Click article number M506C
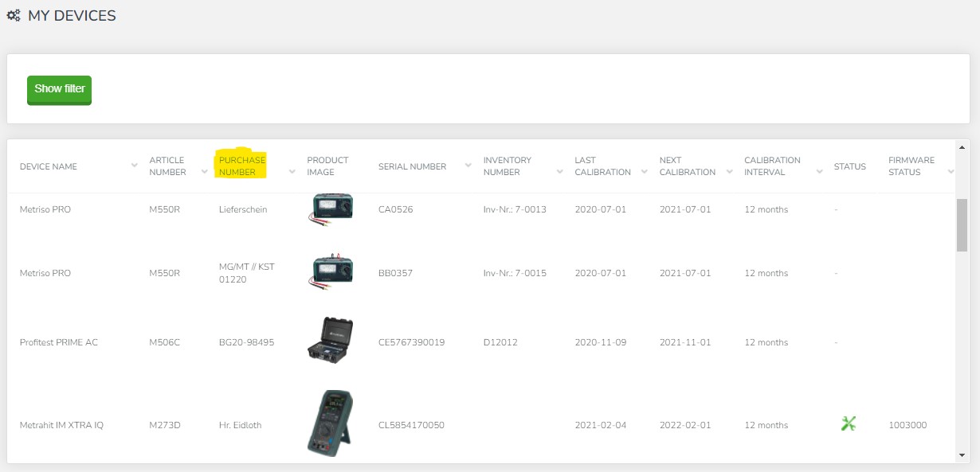This screenshot has width=980, height=472. coord(165,342)
